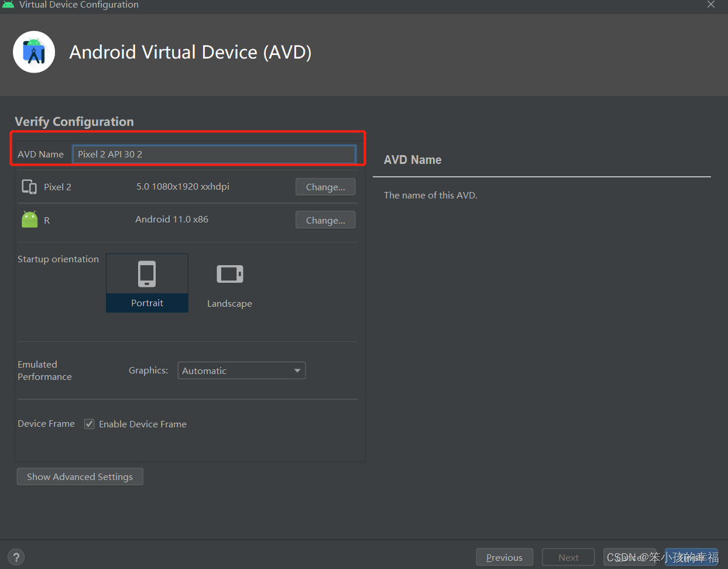Screen dimensions: 728x569
Task: Open the Graphics Automatic dropdown
Action: [242, 371]
